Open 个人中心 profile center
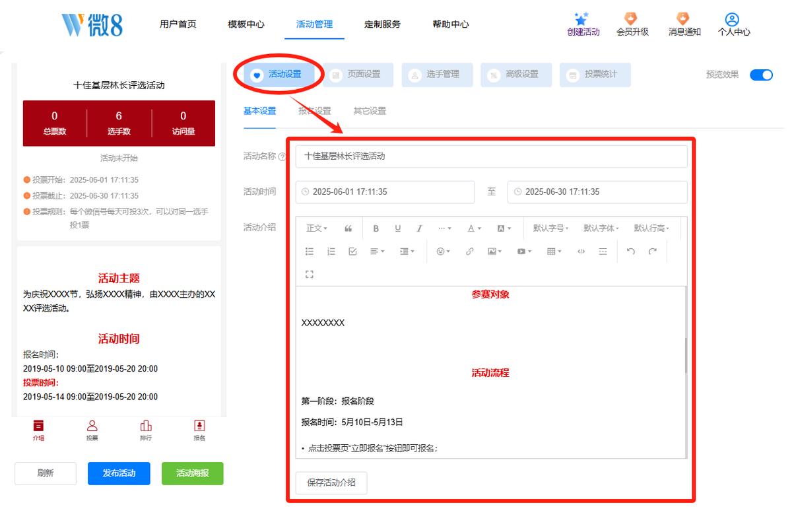This screenshot has height=532, width=792. (734, 24)
